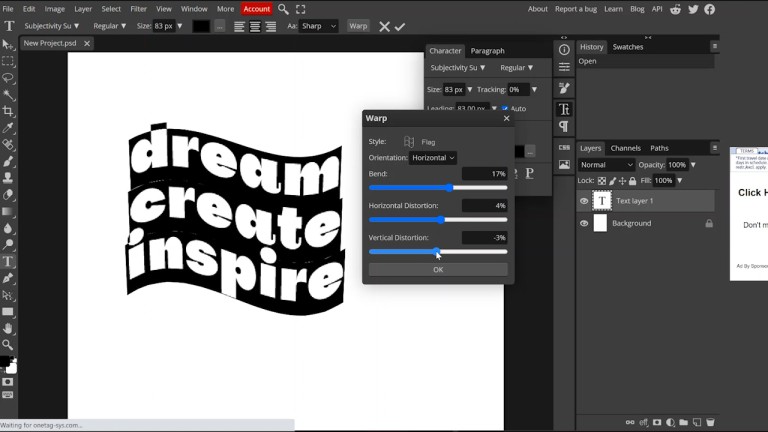
Task: Toggle visibility of the Background layer
Action: [x=584, y=224]
